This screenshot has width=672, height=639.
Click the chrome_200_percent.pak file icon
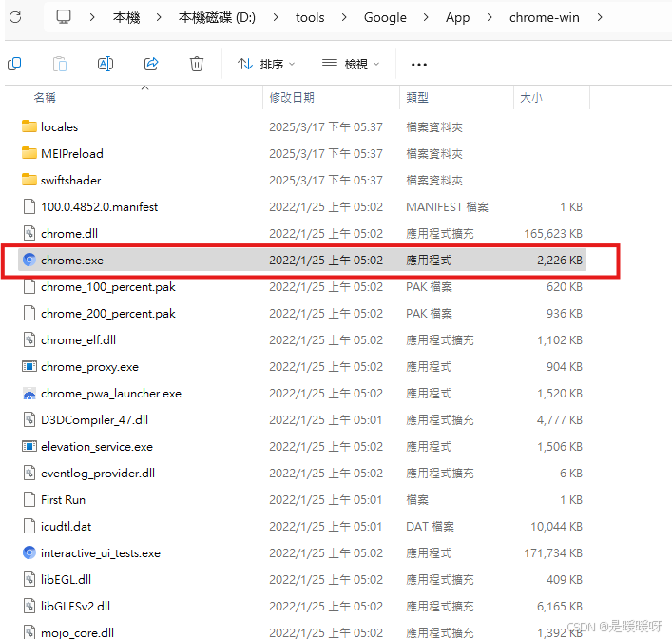click(x=29, y=313)
